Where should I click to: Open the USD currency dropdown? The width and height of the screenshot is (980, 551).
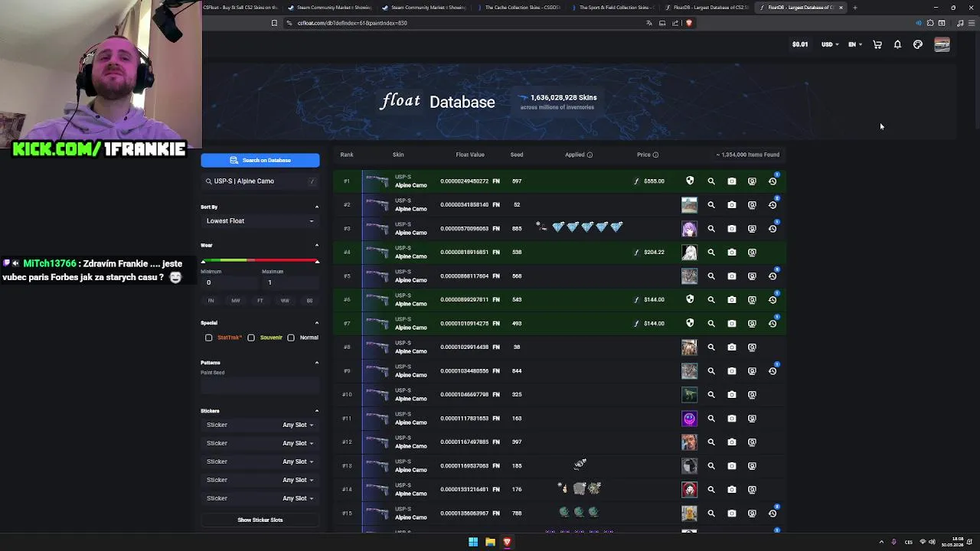(x=830, y=44)
